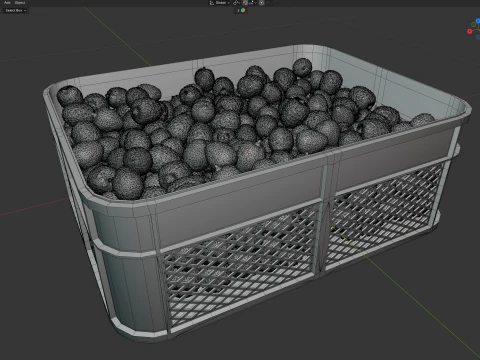The height and width of the screenshot is (360, 480).
Task: Toggle the snapping magnet icon
Action: pyautogui.click(x=245, y=3)
